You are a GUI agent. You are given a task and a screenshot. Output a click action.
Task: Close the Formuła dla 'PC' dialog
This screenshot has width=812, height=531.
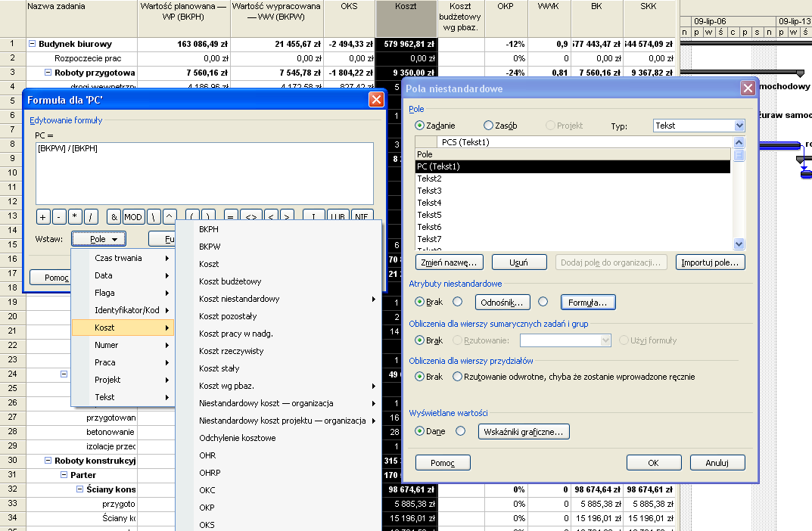(x=376, y=99)
